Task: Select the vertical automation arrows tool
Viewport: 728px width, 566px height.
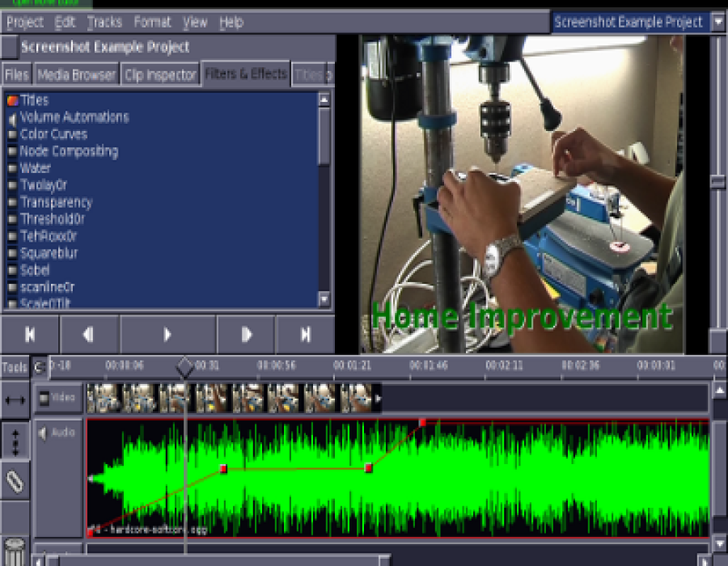Action: [x=15, y=441]
